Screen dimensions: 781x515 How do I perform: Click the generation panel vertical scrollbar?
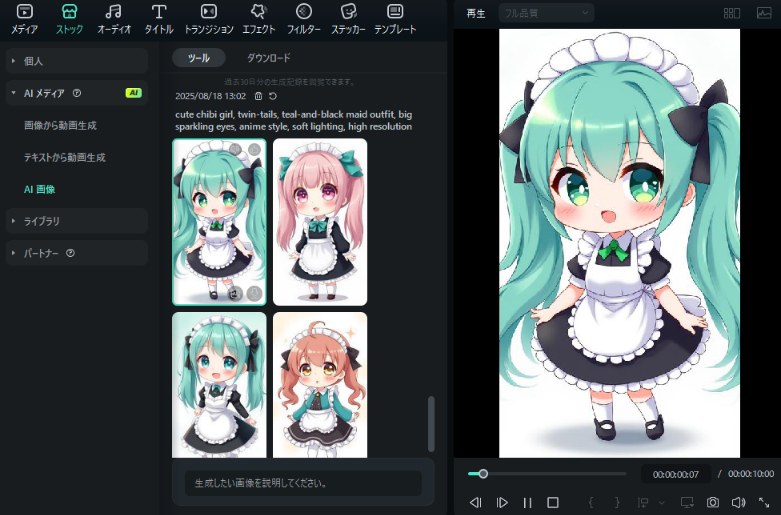(x=431, y=424)
